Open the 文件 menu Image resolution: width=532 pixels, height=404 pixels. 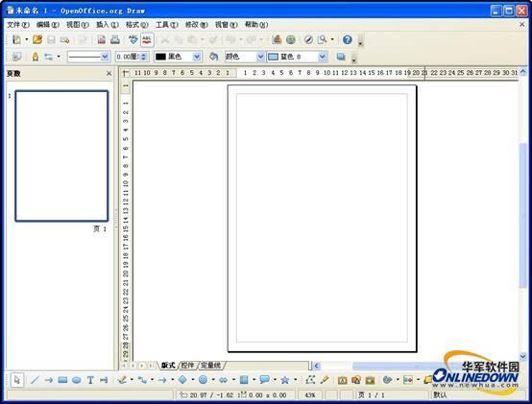(x=18, y=24)
